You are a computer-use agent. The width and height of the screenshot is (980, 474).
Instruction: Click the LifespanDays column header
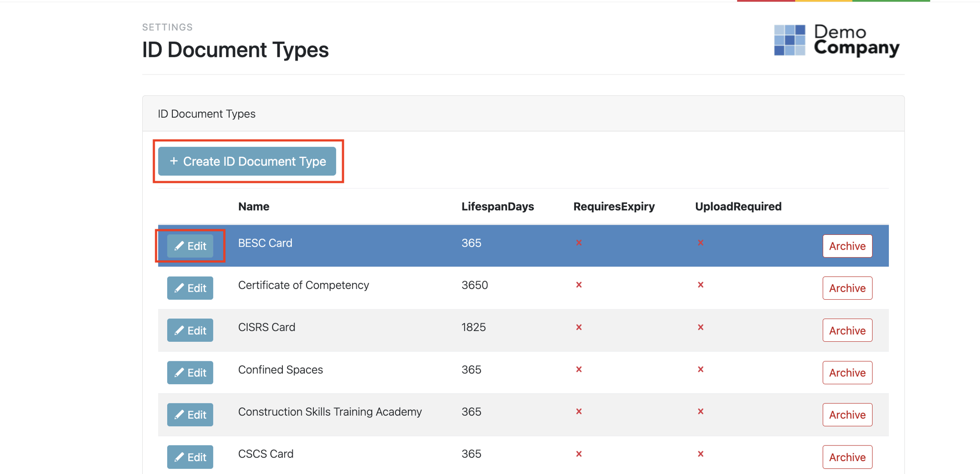coord(497,207)
